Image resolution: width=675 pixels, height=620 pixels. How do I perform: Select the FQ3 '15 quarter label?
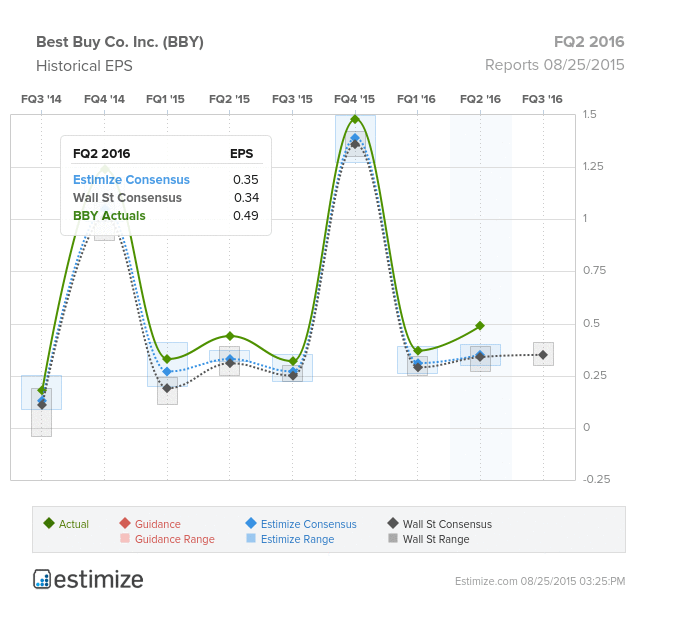[x=292, y=99]
